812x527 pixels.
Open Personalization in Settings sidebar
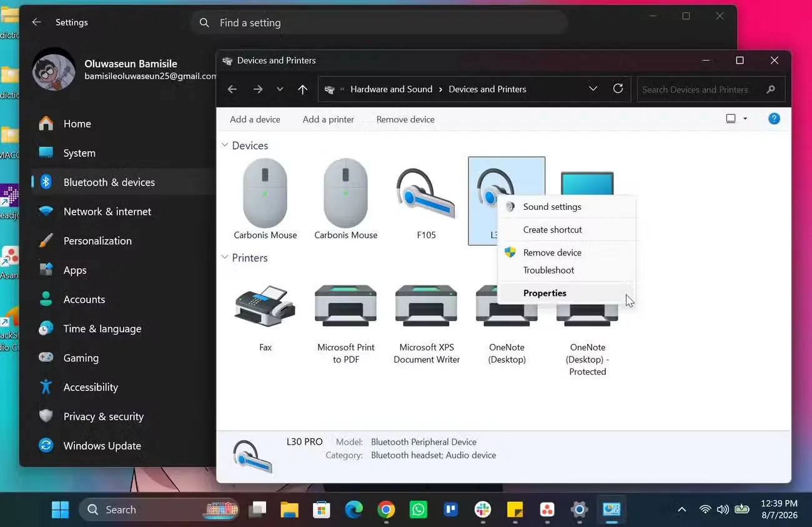click(x=123, y=241)
